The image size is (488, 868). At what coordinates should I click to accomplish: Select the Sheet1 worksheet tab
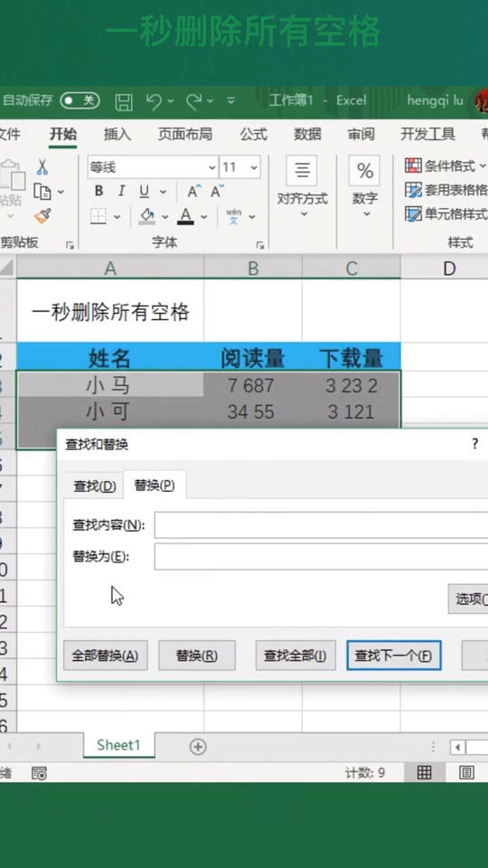click(119, 745)
